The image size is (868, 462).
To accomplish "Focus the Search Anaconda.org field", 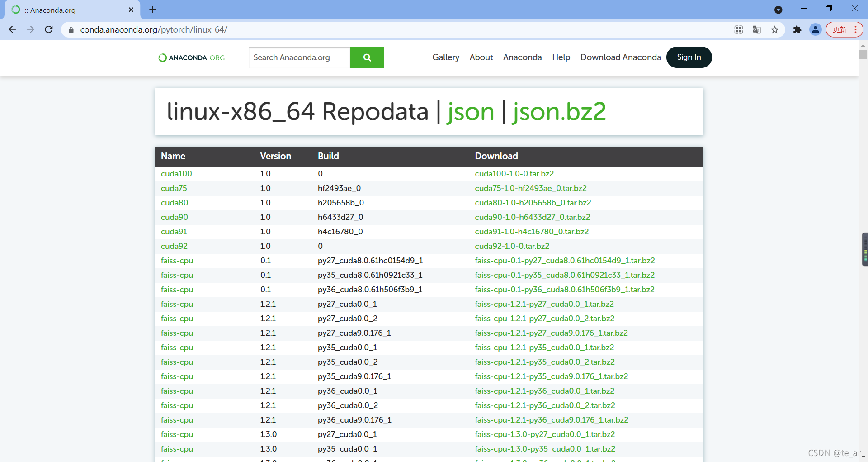I will [299, 57].
